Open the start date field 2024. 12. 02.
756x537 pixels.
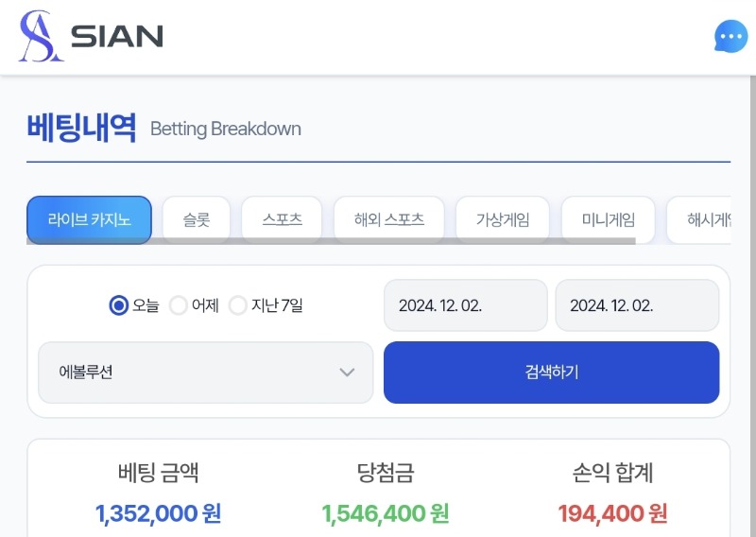click(466, 305)
